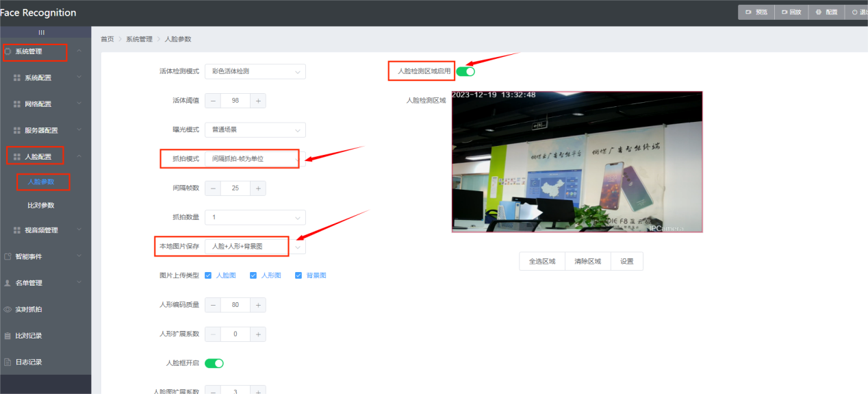Click the 智能事件 sidebar icon
868x394 pixels.
tap(8, 256)
